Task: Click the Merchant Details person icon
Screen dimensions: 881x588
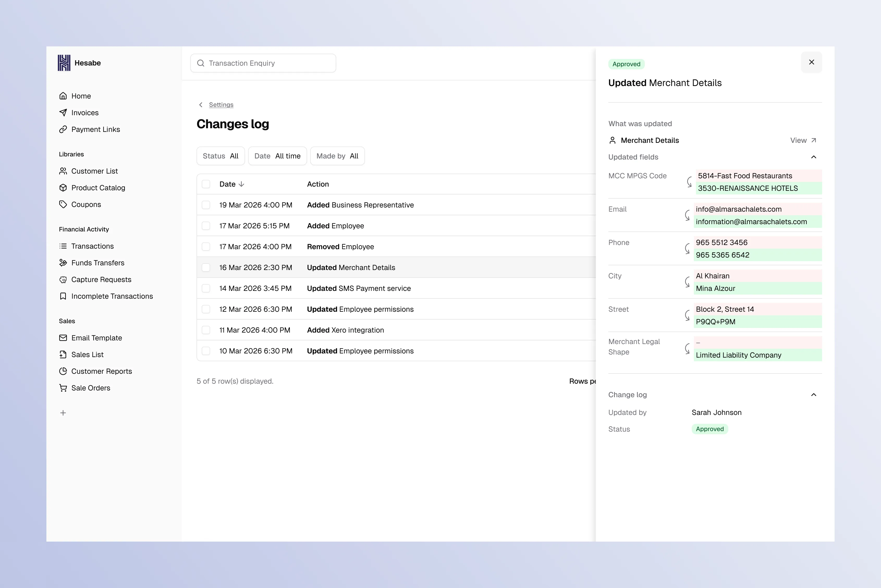Action: pos(613,140)
